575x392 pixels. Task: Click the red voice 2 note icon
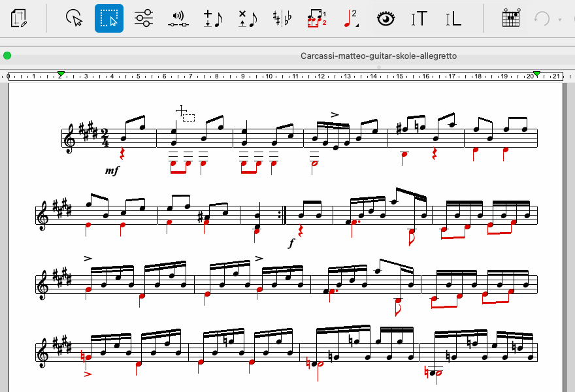(351, 18)
